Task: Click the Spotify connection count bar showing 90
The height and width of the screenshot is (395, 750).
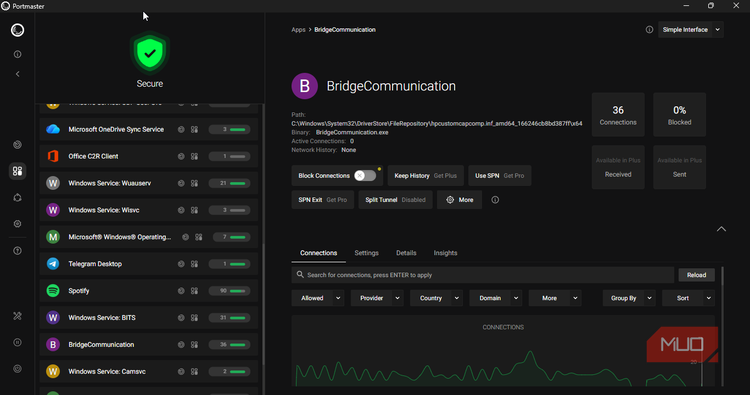Action: pyautogui.click(x=230, y=291)
